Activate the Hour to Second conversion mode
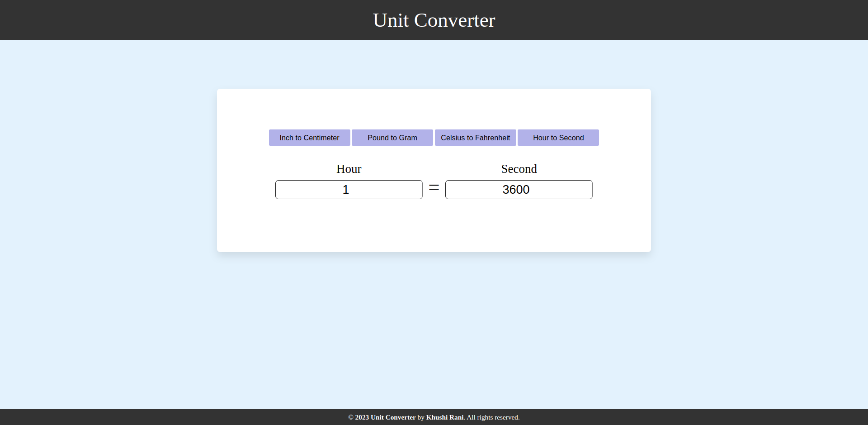868x425 pixels. pos(558,138)
